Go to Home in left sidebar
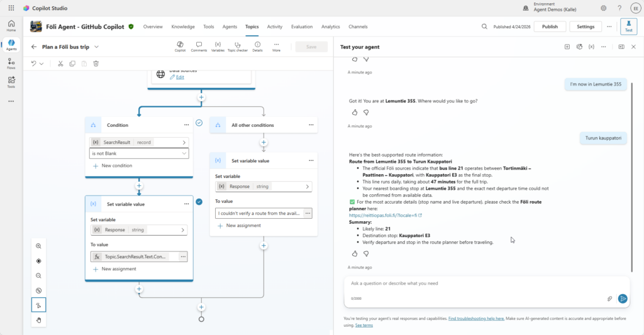 [11, 25]
